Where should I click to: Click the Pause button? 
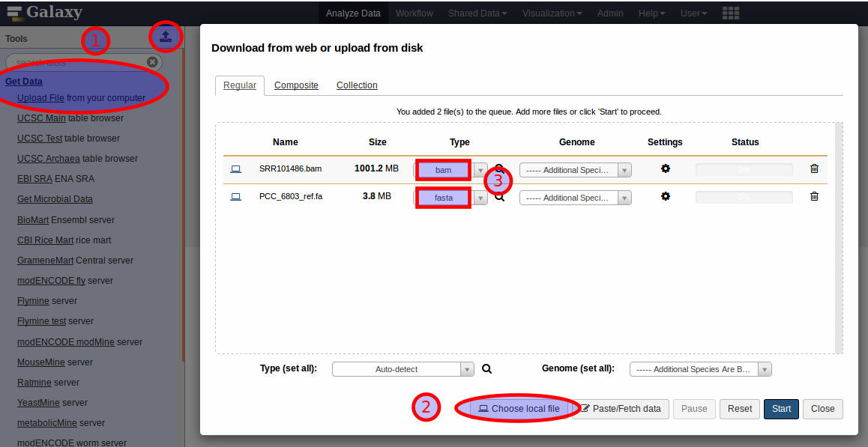694,409
